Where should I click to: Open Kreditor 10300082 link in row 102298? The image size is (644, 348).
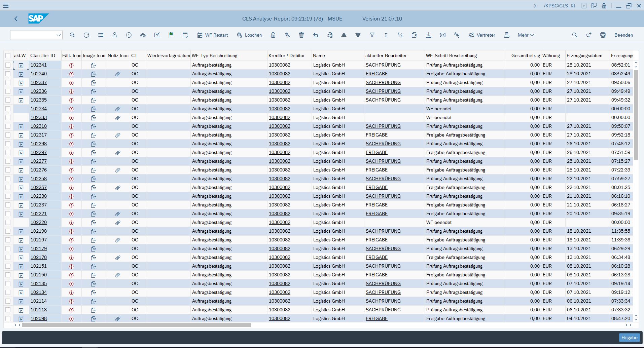click(x=280, y=144)
